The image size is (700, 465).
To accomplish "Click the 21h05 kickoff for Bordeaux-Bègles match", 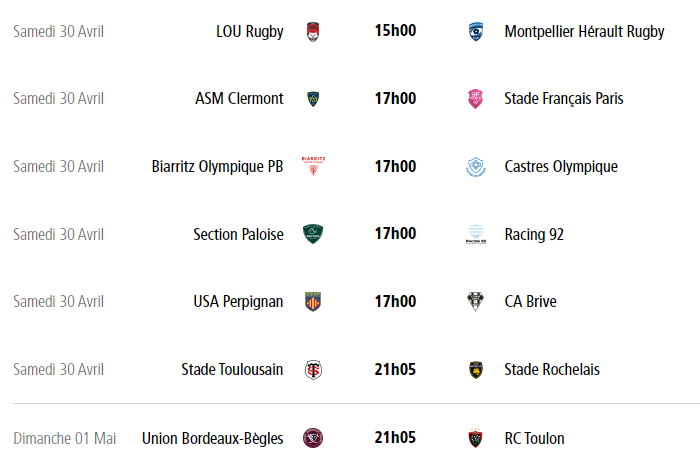I will point(395,438).
